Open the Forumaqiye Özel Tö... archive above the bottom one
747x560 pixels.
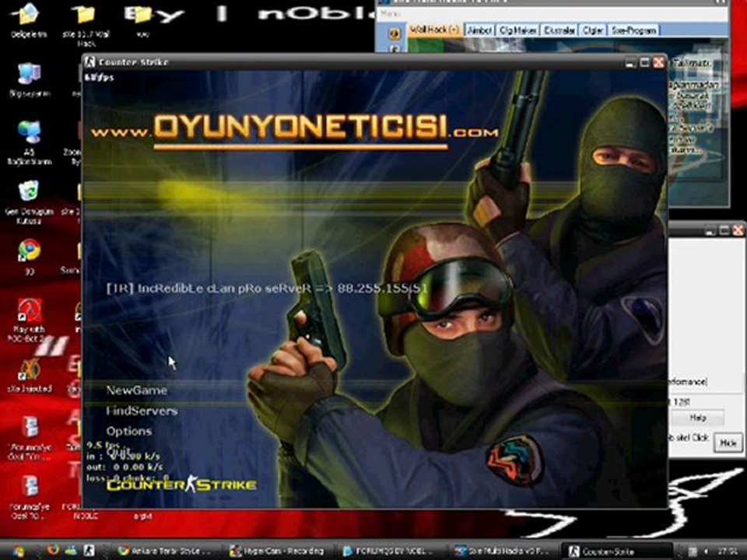30,438
